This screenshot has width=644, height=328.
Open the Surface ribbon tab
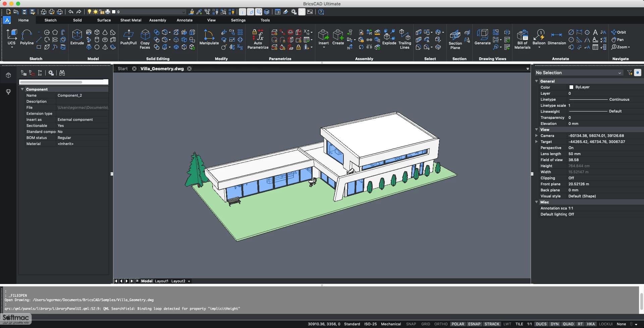(104, 20)
